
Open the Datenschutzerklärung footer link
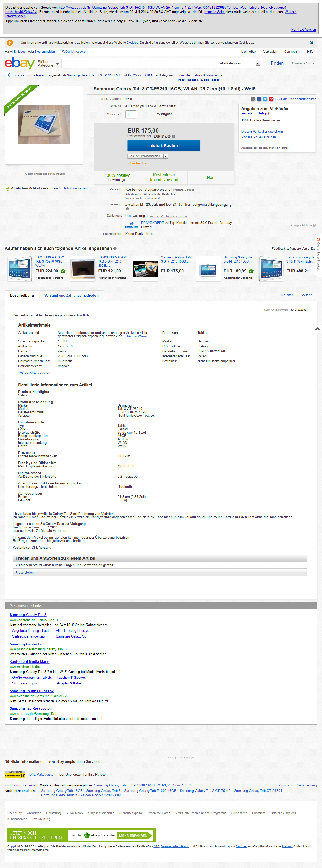click(175, 846)
